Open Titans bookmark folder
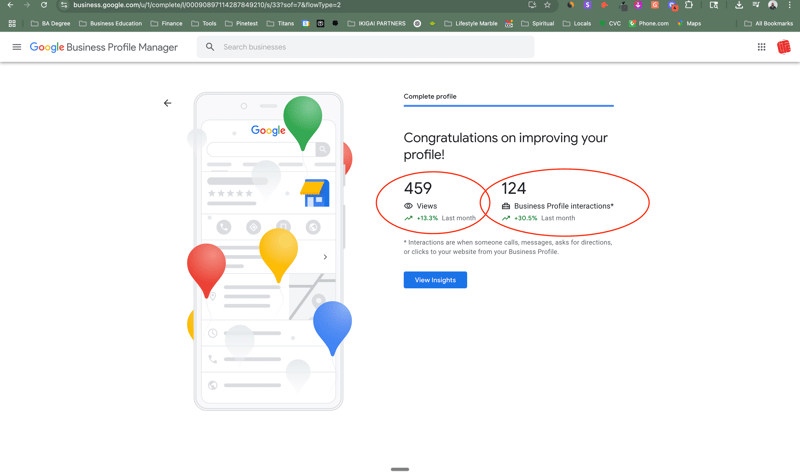The image size is (800, 475). 280,23
